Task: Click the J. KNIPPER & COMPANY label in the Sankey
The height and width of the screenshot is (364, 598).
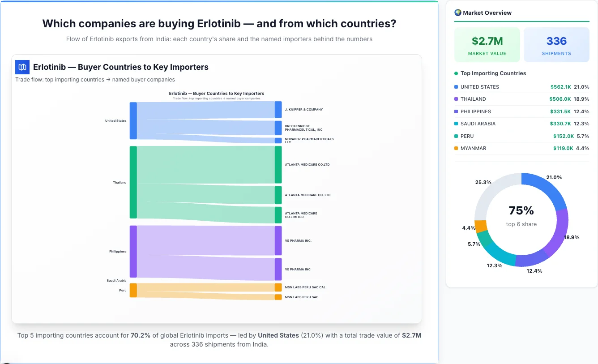Action: (305, 109)
